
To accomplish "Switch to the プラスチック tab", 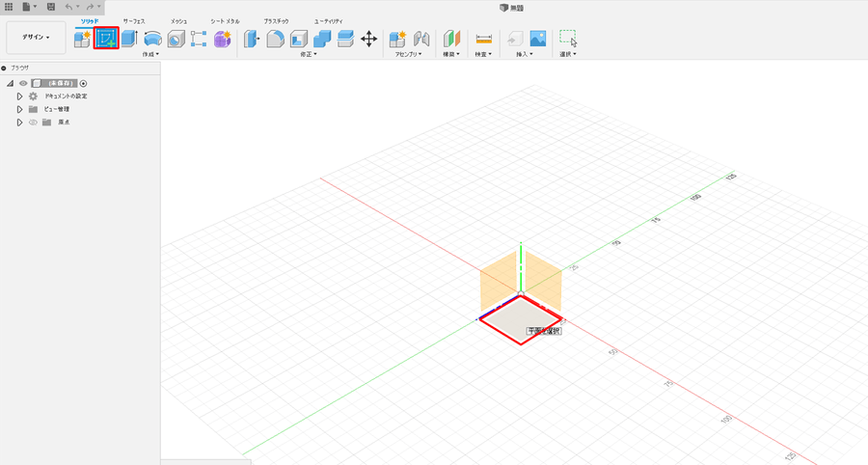I will click(x=276, y=21).
